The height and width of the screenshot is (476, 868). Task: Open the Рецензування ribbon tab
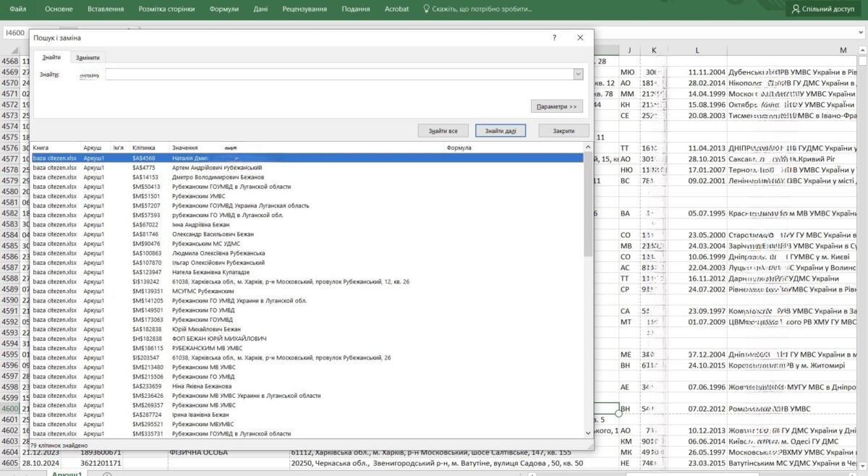[303, 9]
